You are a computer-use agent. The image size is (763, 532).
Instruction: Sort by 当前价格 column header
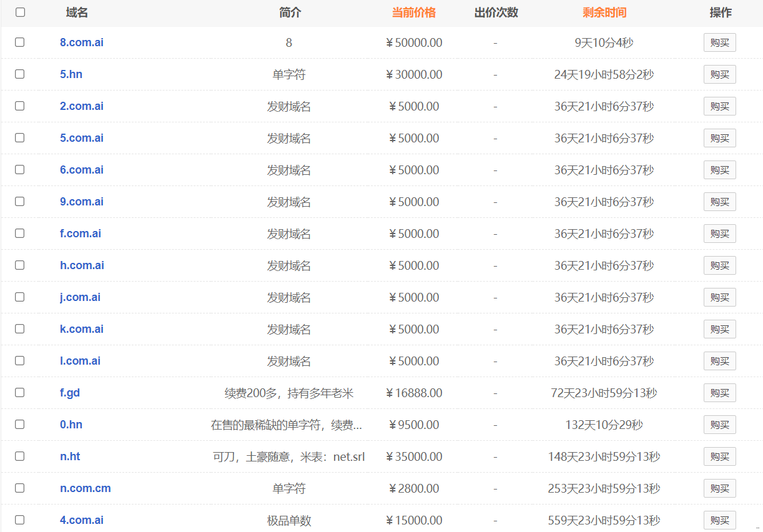pyautogui.click(x=413, y=12)
